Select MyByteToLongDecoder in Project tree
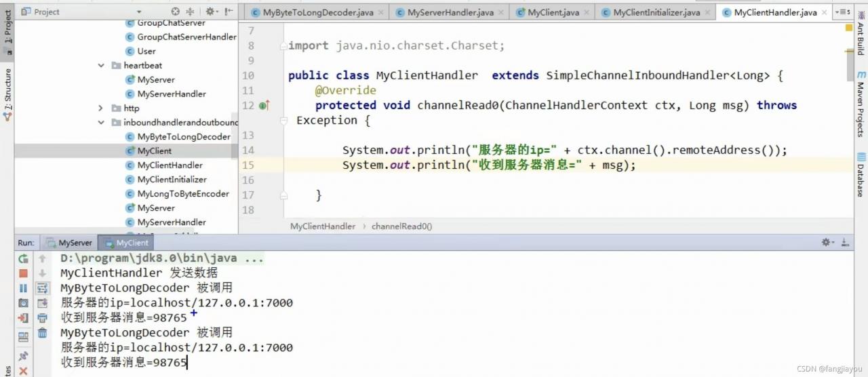 pos(178,136)
